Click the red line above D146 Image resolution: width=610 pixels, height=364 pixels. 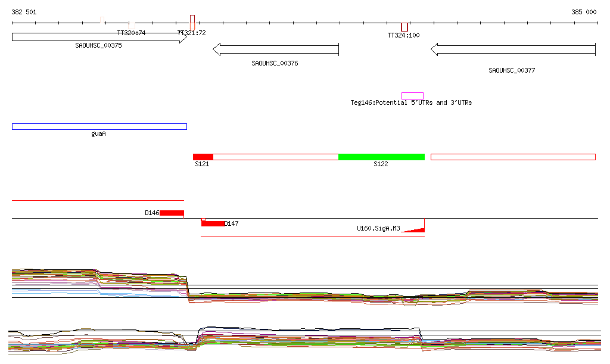click(x=98, y=201)
